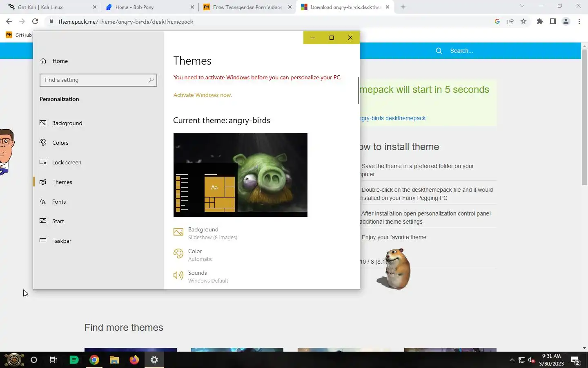Open Chrome from taskbar
This screenshot has height=368, width=588.
pyautogui.click(x=94, y=360)
